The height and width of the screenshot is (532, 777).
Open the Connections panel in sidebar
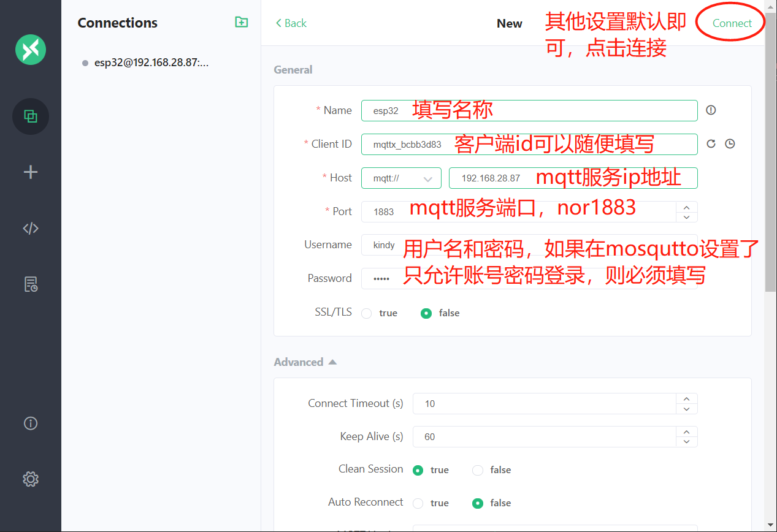click(x=30, y=116)
